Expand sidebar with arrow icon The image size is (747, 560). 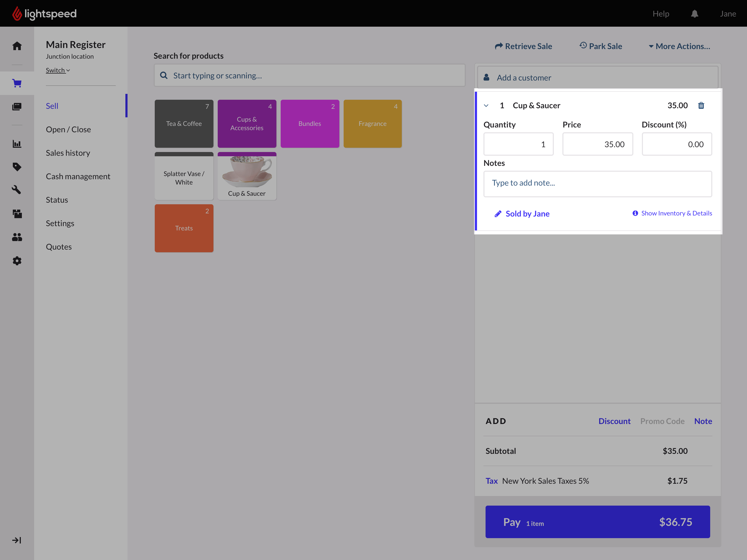click(x=17, y=540)
